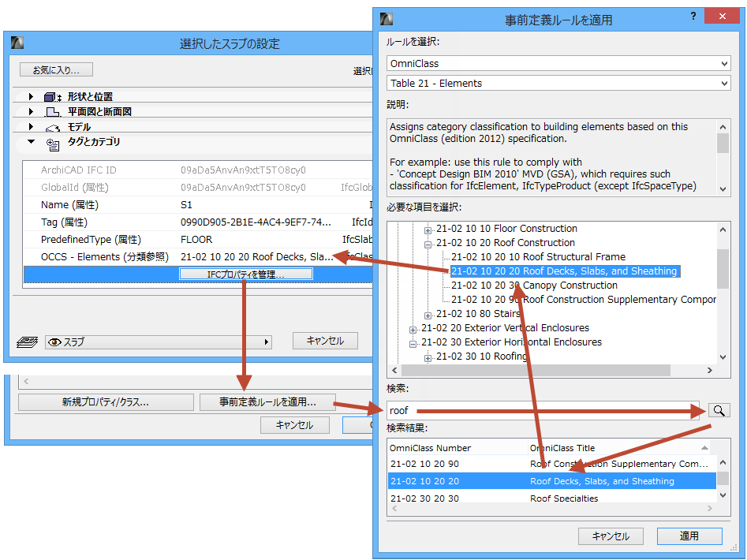
Task: Click the ArchiCAD logo in rule dialog title
Action: pos(387,19)
